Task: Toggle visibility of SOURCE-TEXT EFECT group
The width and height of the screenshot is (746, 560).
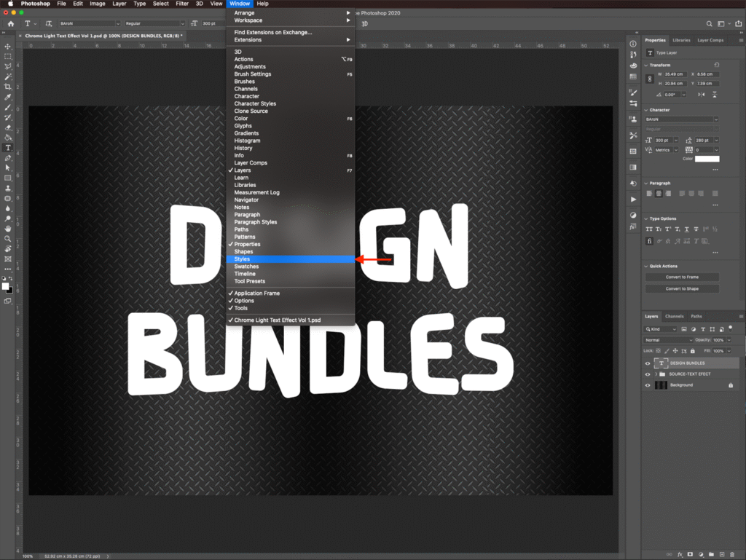Action: pyautogui.click(x=648, y=374)
